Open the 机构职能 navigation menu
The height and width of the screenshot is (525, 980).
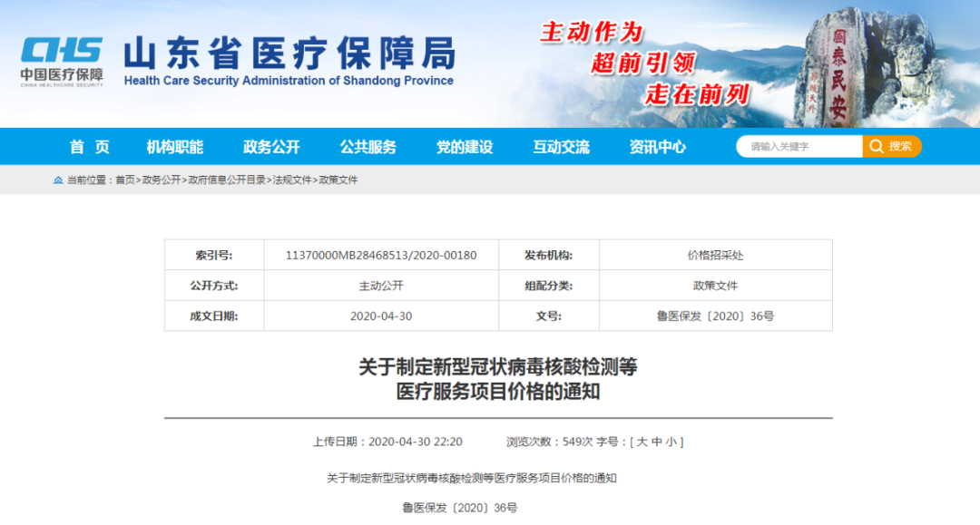175,147
